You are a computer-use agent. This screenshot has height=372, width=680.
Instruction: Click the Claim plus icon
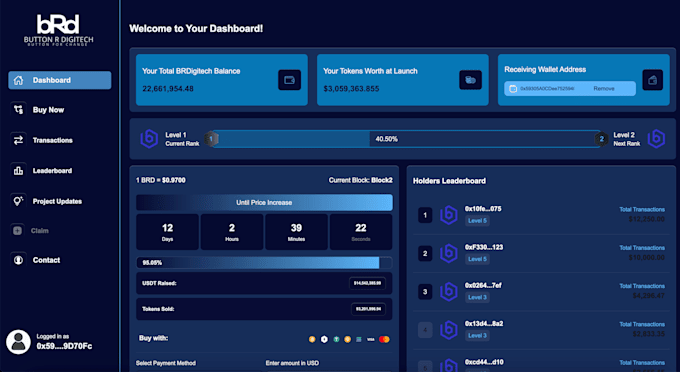pos(17,231)
